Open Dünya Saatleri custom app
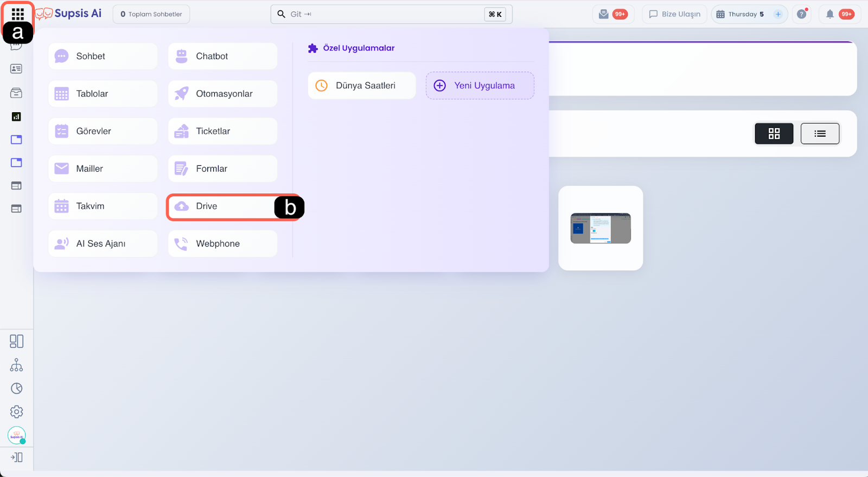This screenshot has height=477, width=868. 362,86
